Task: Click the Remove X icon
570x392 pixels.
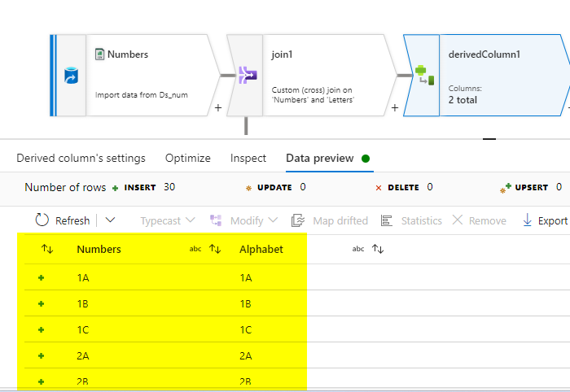Action: pos(458,220)
